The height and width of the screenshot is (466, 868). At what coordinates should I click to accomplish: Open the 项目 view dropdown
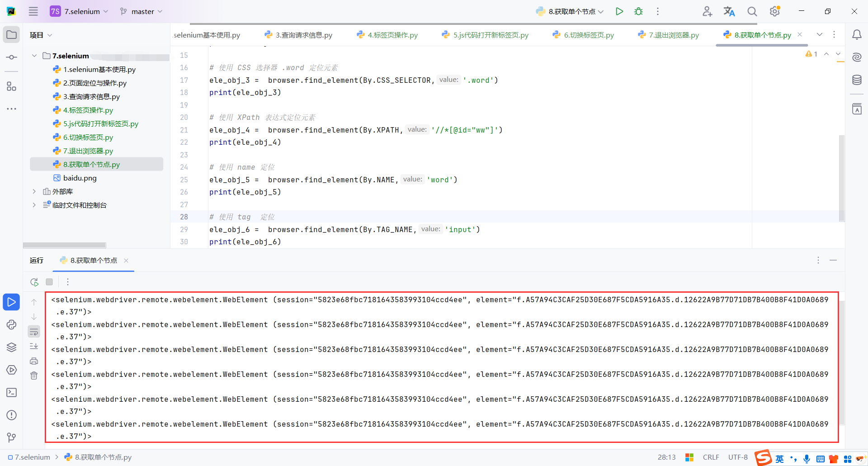(41, 35)
